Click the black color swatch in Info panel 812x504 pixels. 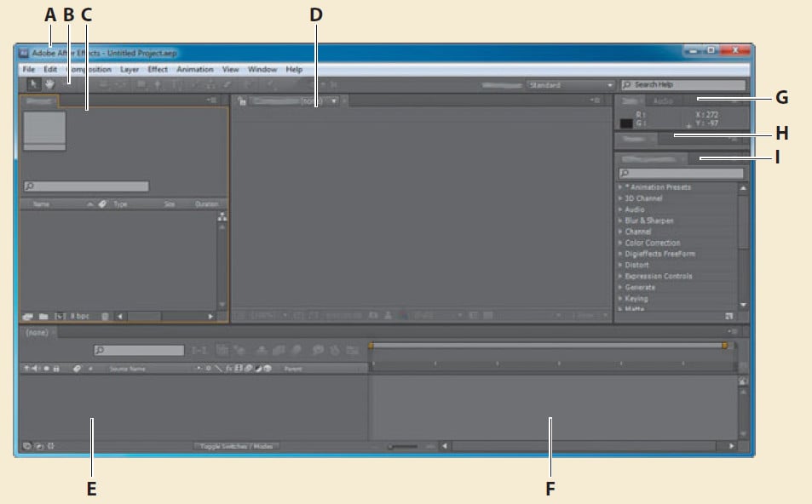pyautogui.click(x=626, y=123)
